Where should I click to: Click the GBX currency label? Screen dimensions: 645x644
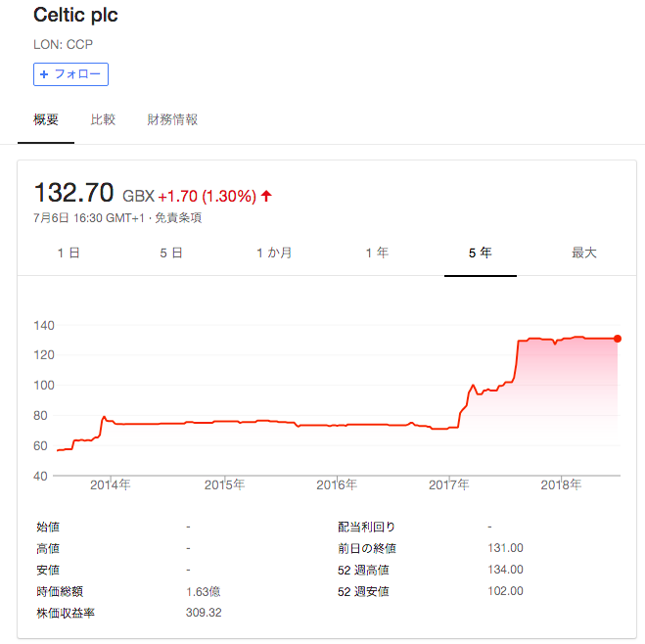[139, 196]
